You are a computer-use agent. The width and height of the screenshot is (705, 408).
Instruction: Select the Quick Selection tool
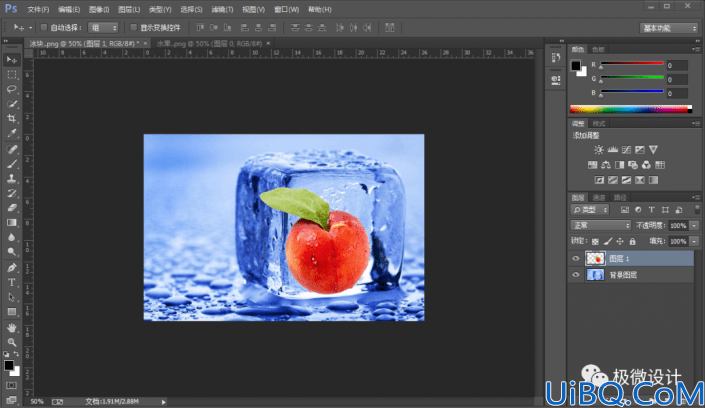[12, 104]
